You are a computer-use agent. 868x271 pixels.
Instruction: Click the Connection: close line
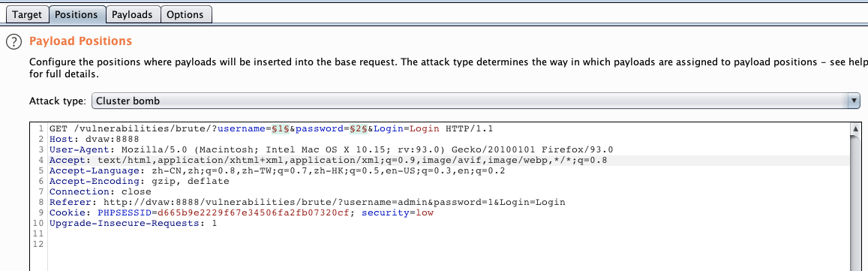click(x=100, y=191)
